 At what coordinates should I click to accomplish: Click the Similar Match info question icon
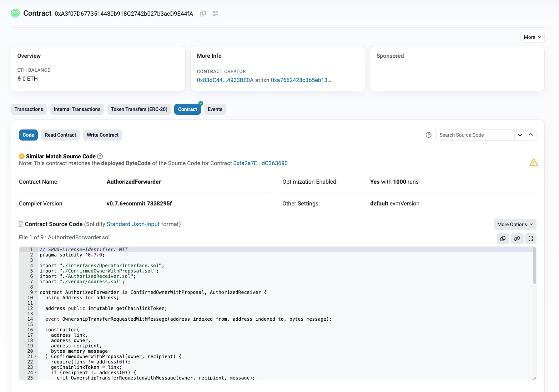point(100,156)
